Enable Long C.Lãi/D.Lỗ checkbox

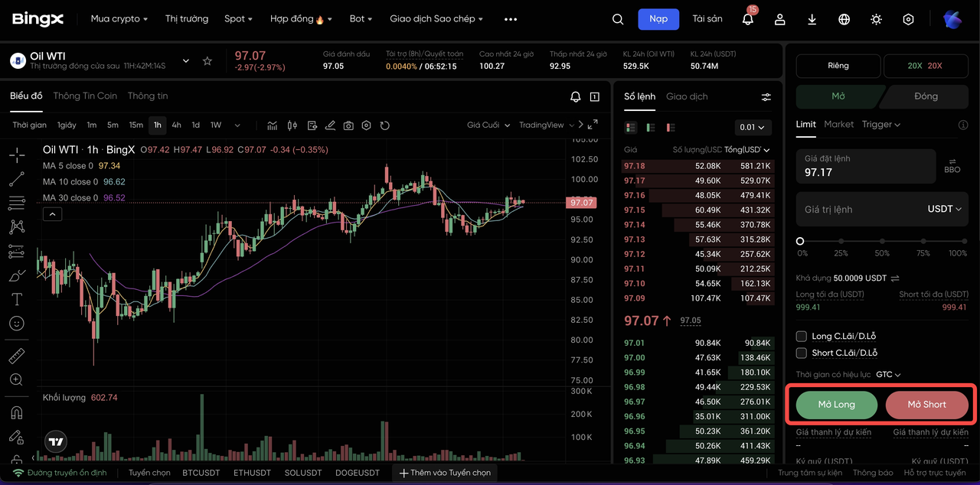tap(802, 336)
